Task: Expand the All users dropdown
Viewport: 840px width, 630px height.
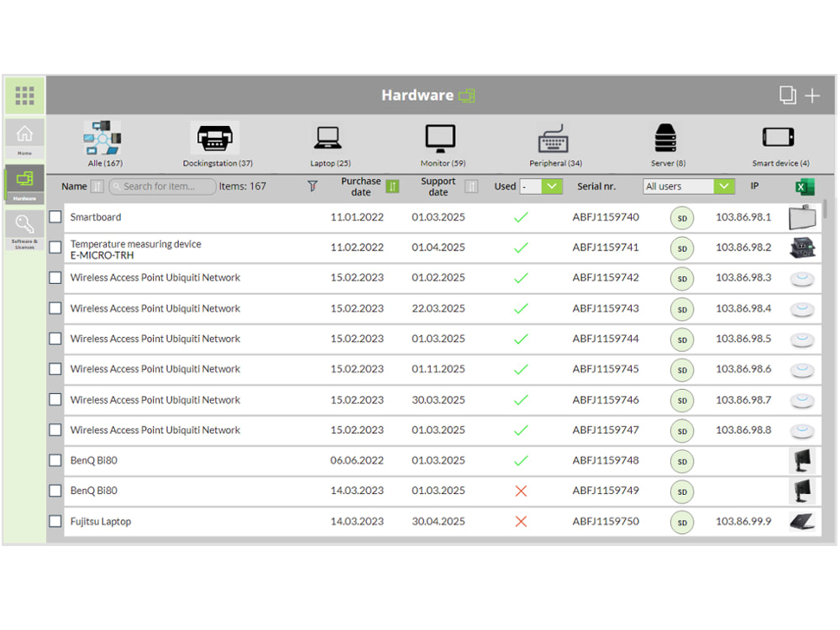Action: (688, 186)
